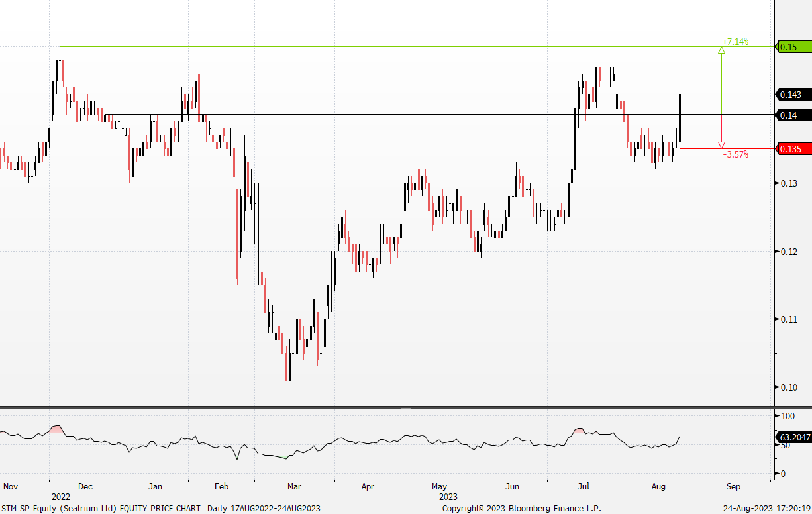
Task: Click the 63.2047 RSI value label
Action: (793, 438)
